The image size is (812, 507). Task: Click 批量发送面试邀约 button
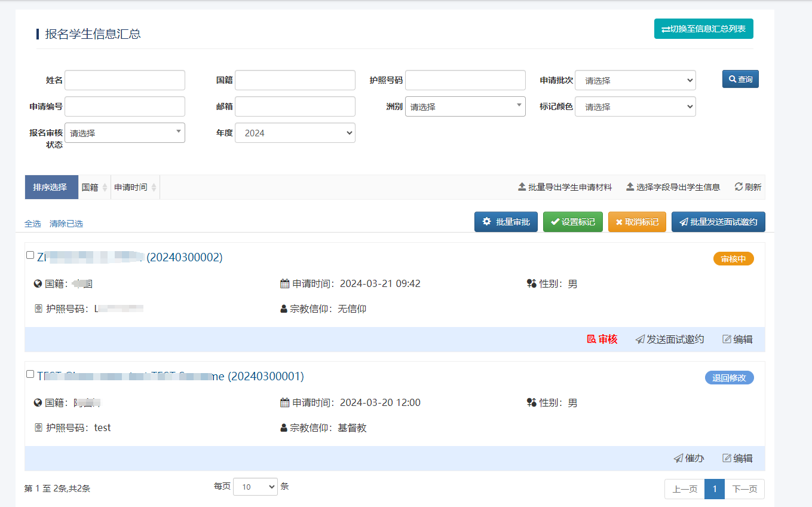(x=718, y=222)
